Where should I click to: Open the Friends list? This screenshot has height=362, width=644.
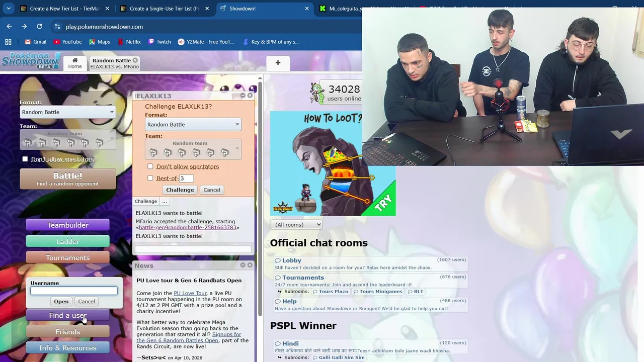pyautogui.click(x=68, y=331)
